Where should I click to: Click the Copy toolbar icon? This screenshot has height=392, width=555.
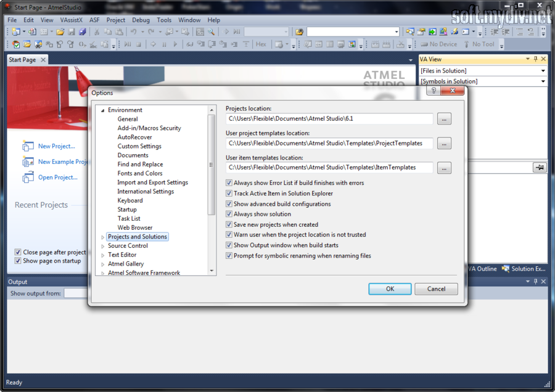tap(108, 32)
